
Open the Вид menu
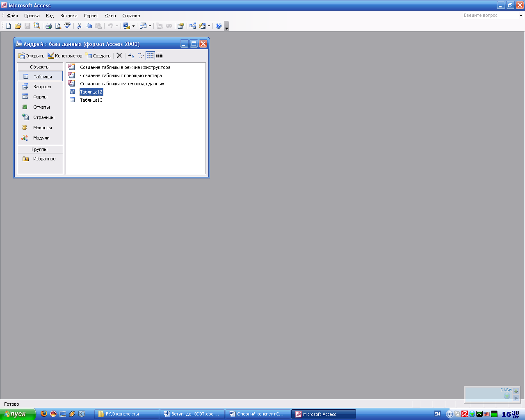[x=50, y=16]
